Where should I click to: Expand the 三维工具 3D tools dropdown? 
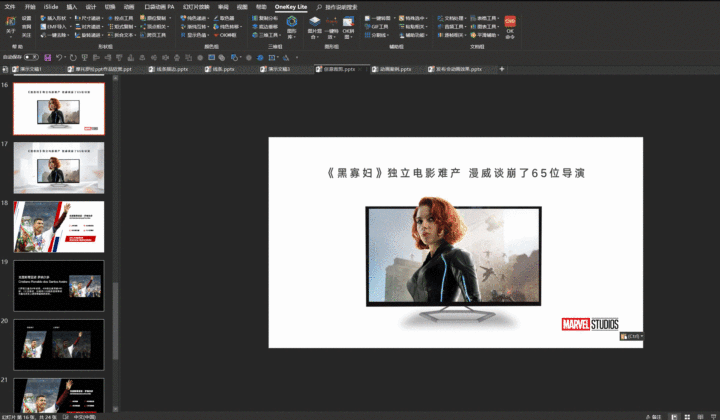click(280, 35)
